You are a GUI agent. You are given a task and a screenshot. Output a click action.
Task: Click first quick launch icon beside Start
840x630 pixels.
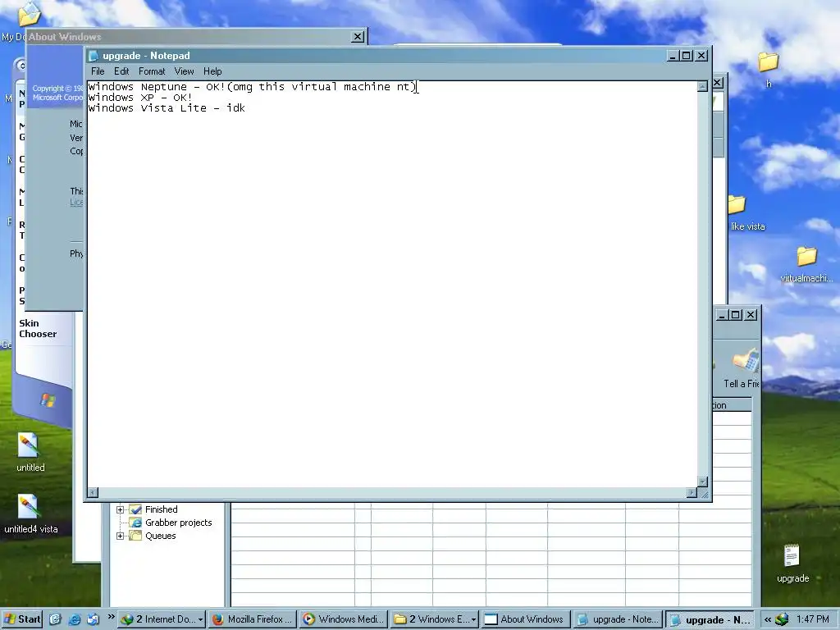(x=55, y=619)
